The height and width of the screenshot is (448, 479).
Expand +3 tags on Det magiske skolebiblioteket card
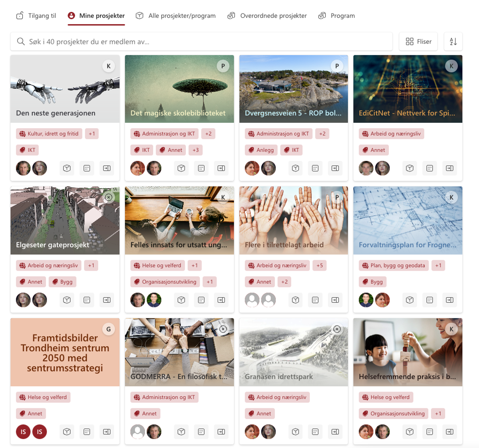pyautogui.click(x=195, y=150)
